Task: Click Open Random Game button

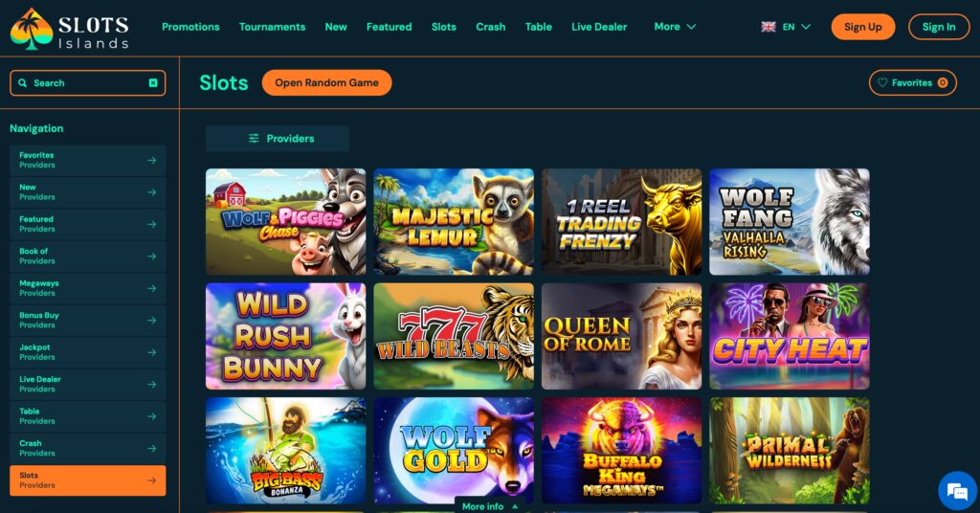Action: click(327, 83)
